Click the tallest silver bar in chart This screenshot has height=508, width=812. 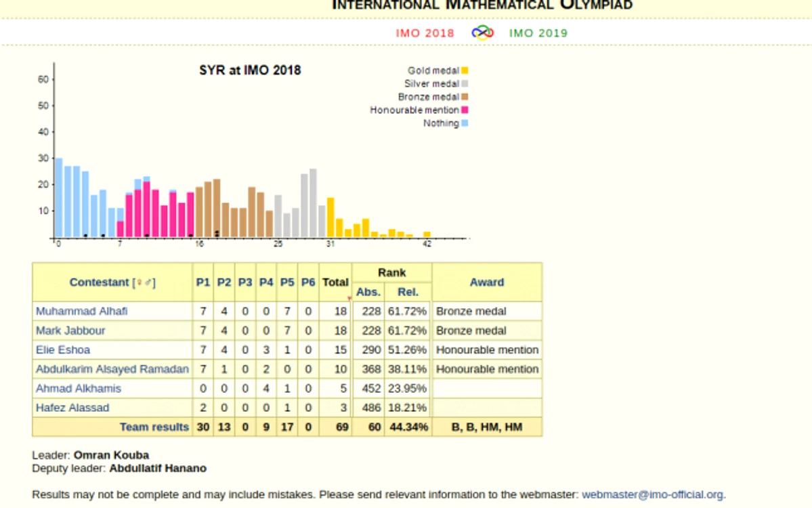[x=313, y=203]
